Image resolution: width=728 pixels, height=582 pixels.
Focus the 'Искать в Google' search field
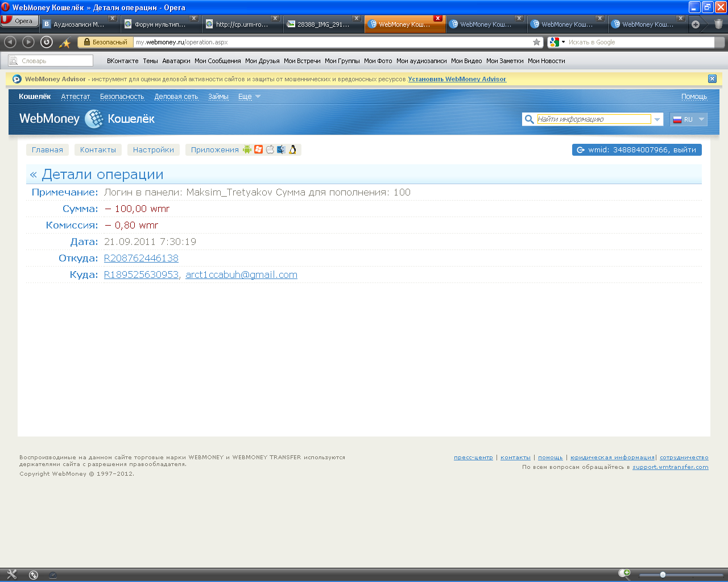[x=640, y=42]
